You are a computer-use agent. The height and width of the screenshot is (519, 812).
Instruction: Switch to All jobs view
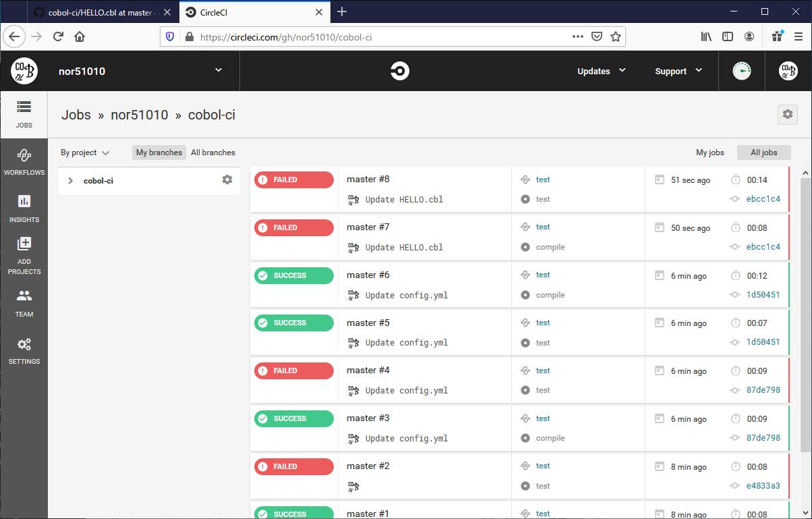point(764,153)
